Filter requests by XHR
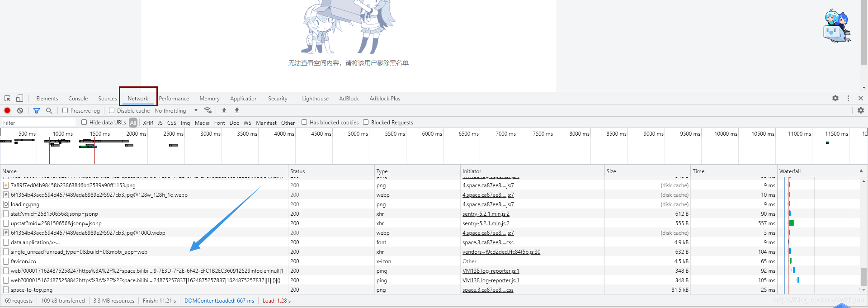 [x=148, y=123]
